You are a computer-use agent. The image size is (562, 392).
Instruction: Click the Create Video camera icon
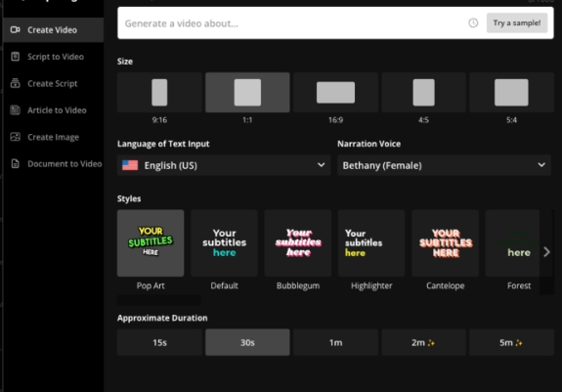(15, 29)
